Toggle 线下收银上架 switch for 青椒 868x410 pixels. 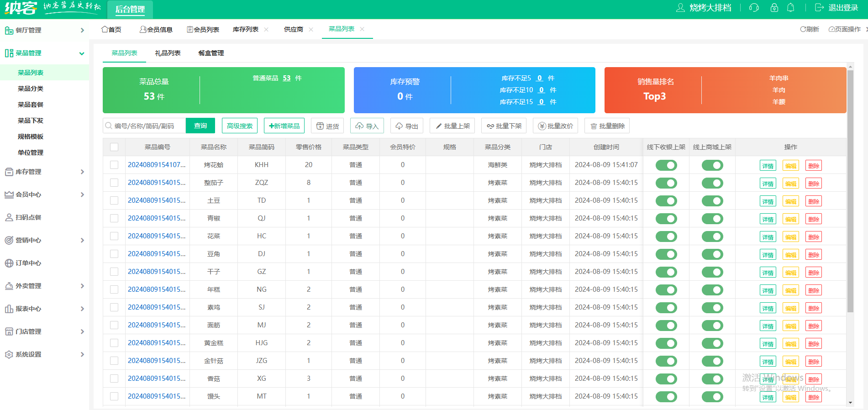pos(666,219)
